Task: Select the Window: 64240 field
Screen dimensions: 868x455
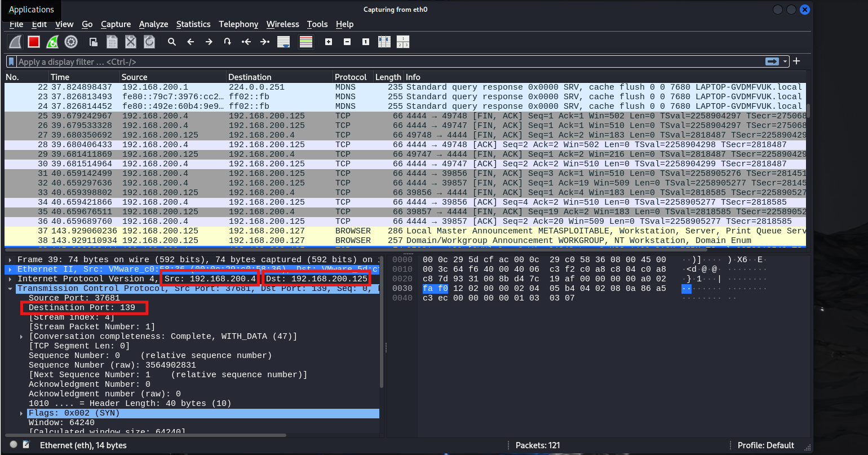Action: [x=61, y=422]
